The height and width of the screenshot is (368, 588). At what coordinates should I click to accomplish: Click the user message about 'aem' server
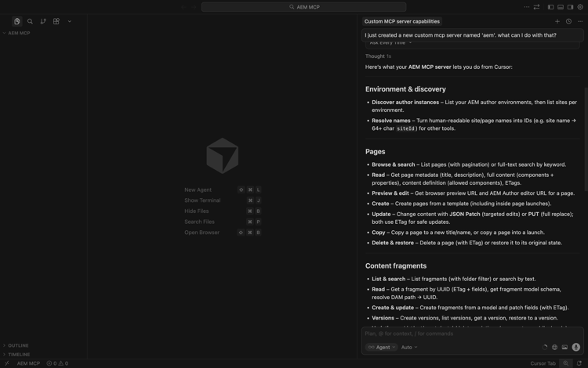pyautogui.click(x=472, y=35)
